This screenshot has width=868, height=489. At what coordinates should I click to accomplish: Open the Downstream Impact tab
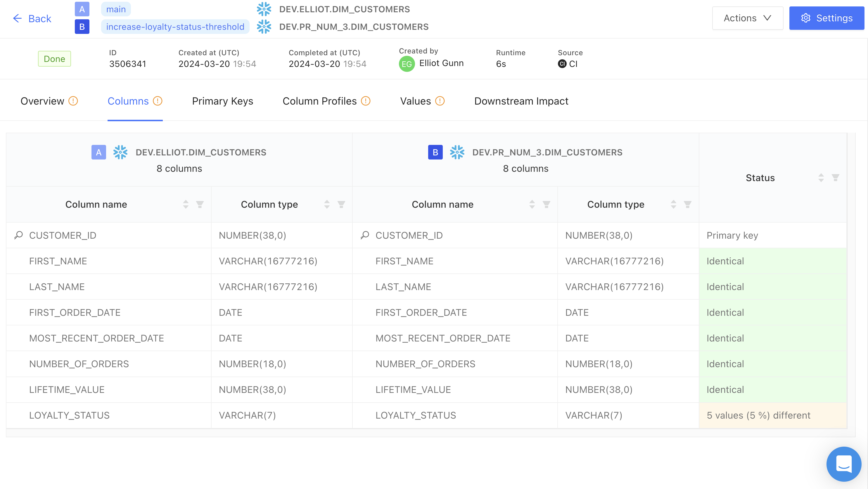[521, 101]
